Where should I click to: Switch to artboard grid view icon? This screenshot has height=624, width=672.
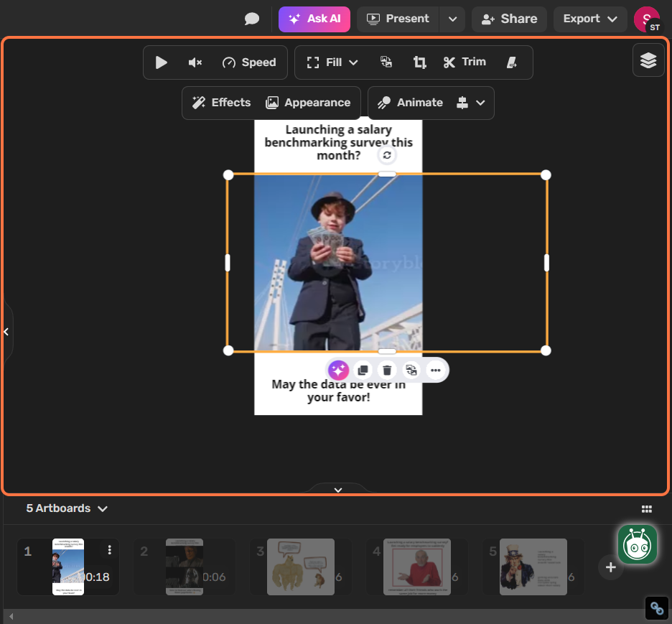point(647,509)
